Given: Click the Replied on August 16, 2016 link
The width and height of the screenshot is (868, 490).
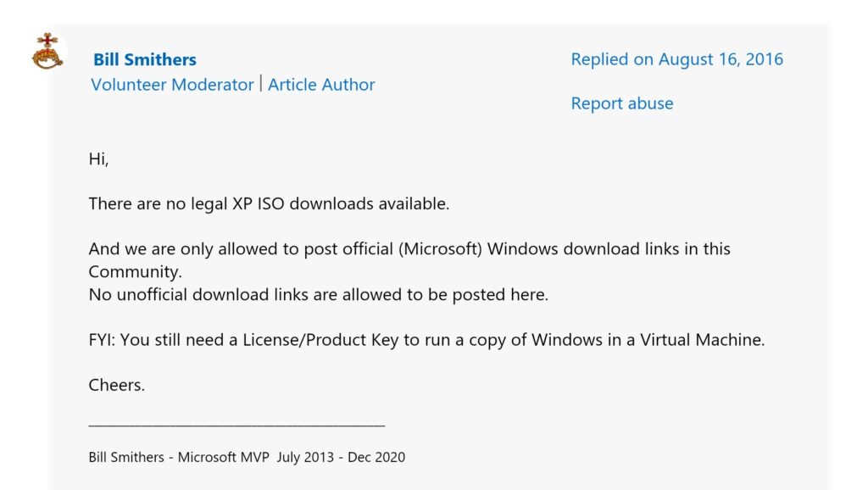Looking at the screenshot, I should pos(677,58).
